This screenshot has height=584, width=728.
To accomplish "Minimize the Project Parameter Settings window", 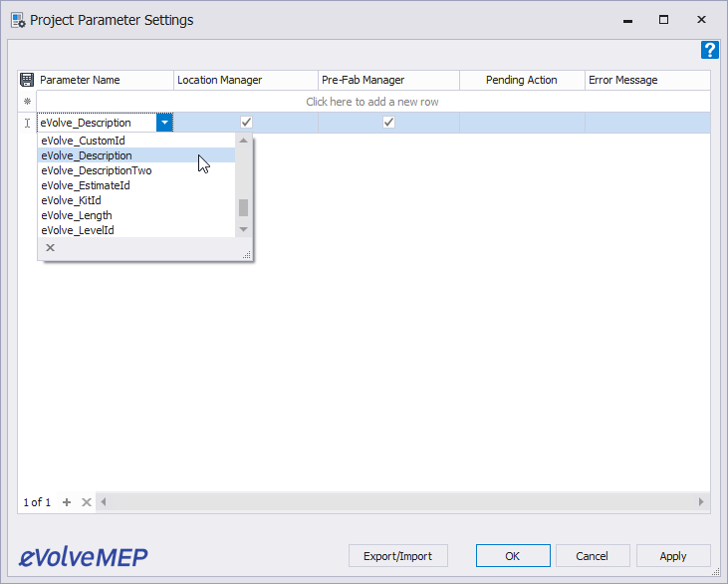I will (x=627, y=21).
